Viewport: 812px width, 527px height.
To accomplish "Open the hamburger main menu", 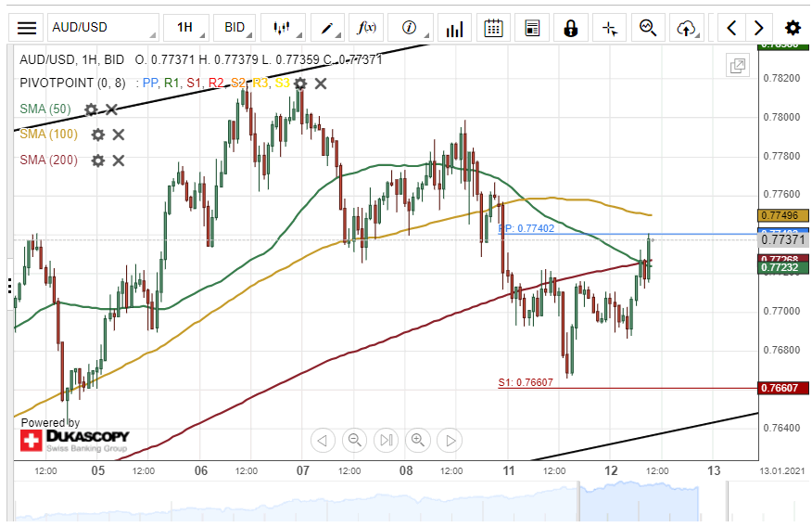I will (27, 28).
